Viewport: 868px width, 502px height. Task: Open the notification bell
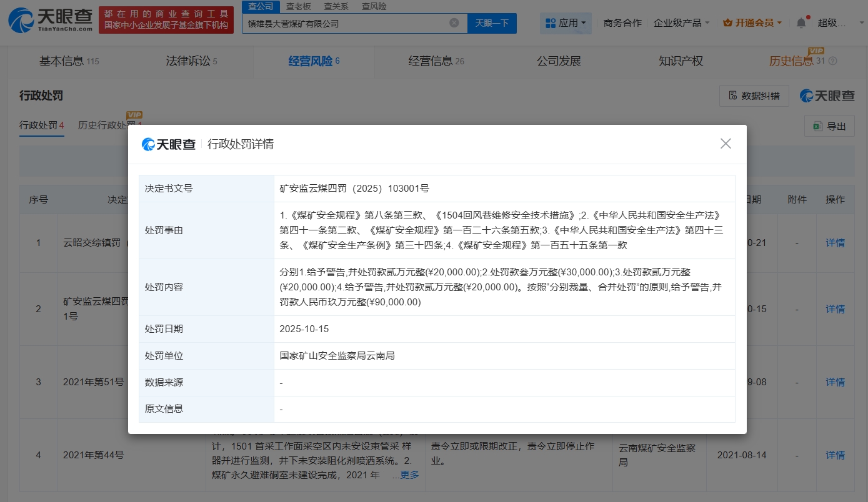[x=801, y=23]
